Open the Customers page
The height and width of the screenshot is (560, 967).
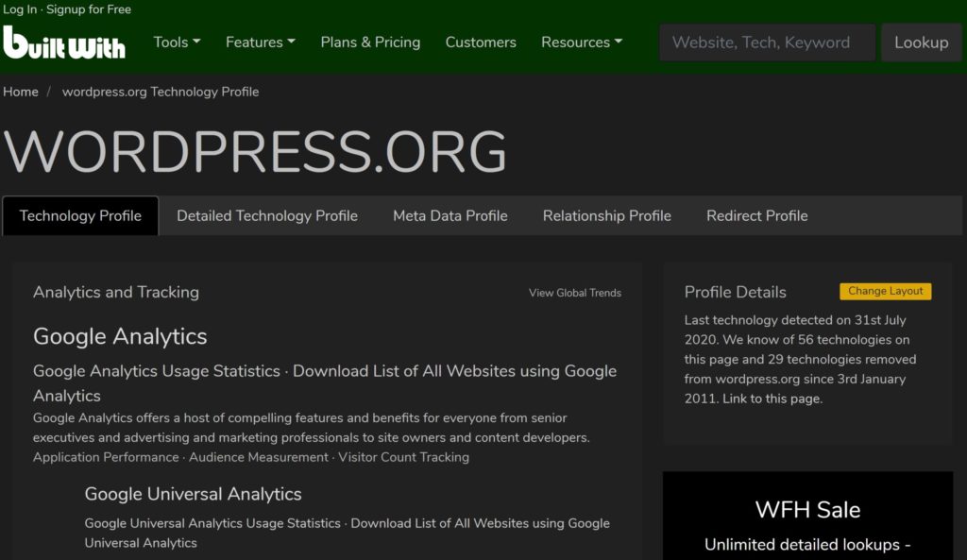click(x=481, y=42)
